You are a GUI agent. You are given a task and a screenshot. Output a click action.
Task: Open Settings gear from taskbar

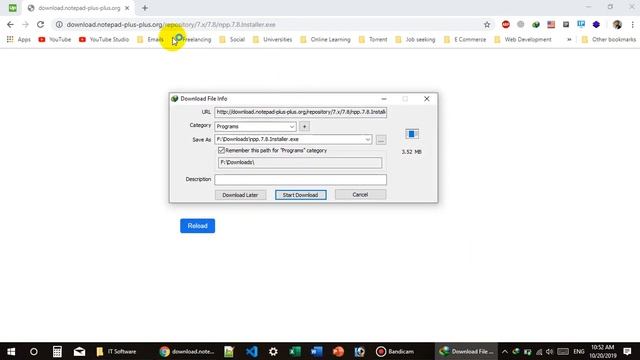(x=273, y=351)
